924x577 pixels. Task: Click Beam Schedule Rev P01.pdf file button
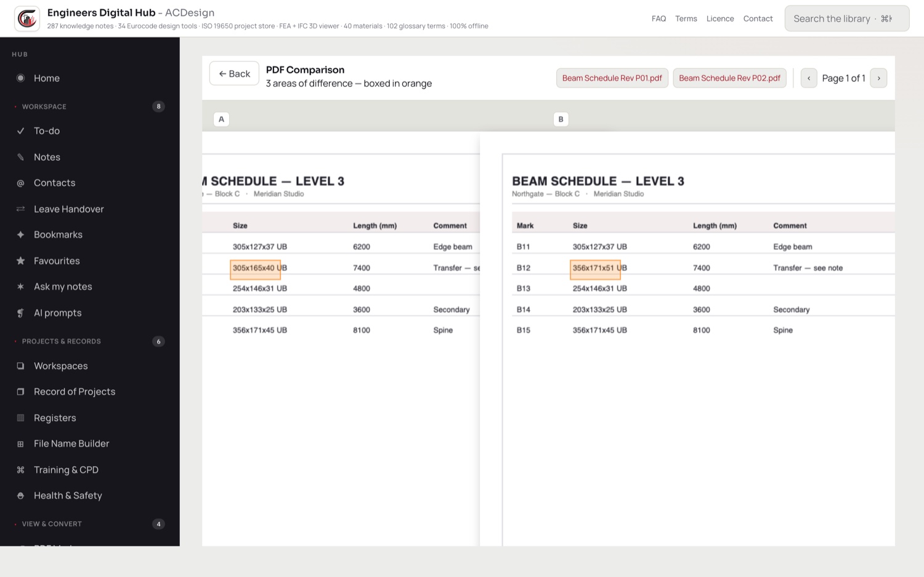pos(612,78)
